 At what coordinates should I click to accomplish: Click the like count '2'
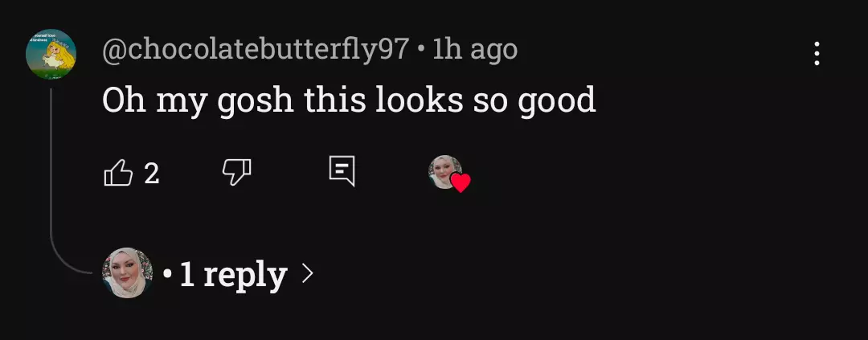coord(152,174)
